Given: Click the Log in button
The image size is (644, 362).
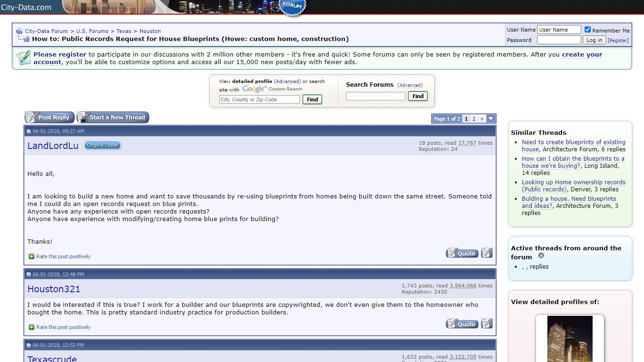Looking at the screenshot, I should (594, 40).
